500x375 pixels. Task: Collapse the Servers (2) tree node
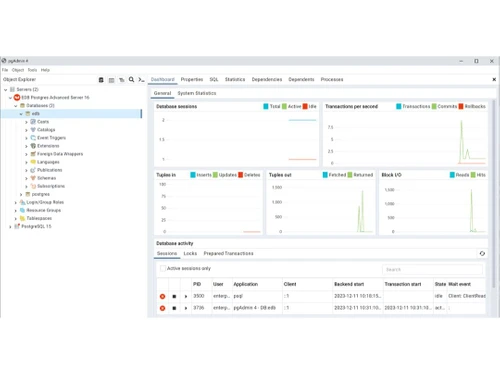pos(5,90)
